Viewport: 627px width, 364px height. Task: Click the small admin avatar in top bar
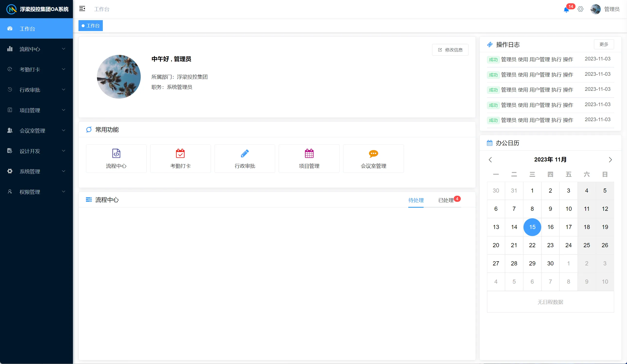point(595,9)
